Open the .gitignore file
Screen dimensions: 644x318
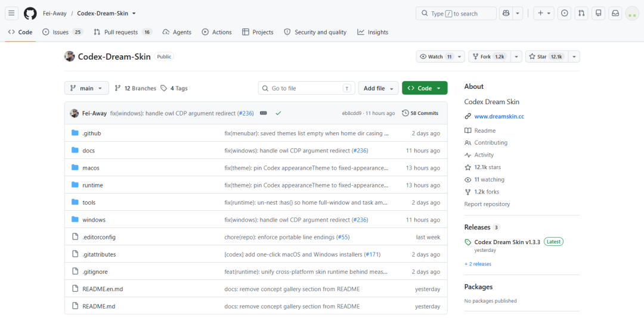pos(95,271)
